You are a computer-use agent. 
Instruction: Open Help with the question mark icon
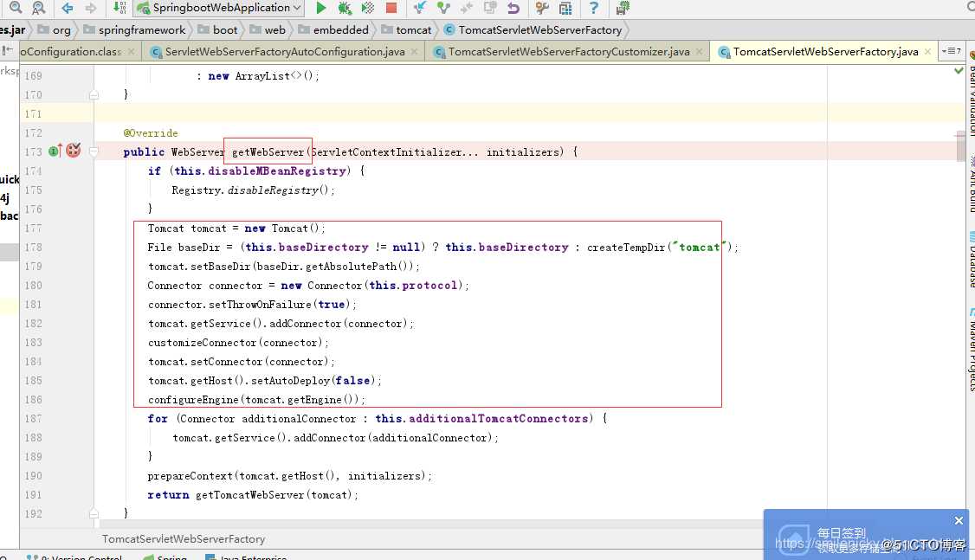tap(594, 8)
